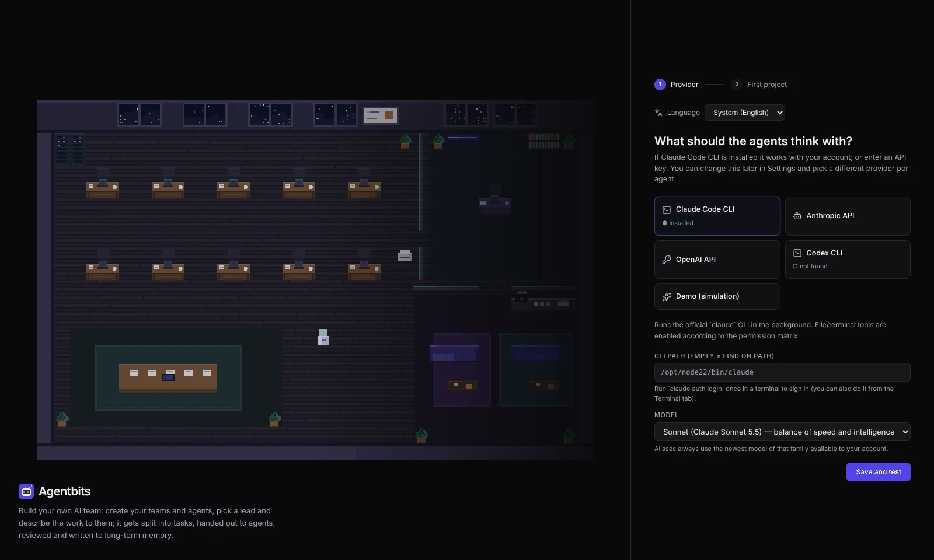Click the 'What should the agents think with?' heading
934x560 pixels.
pyautogui.click(x=753, y=141)
